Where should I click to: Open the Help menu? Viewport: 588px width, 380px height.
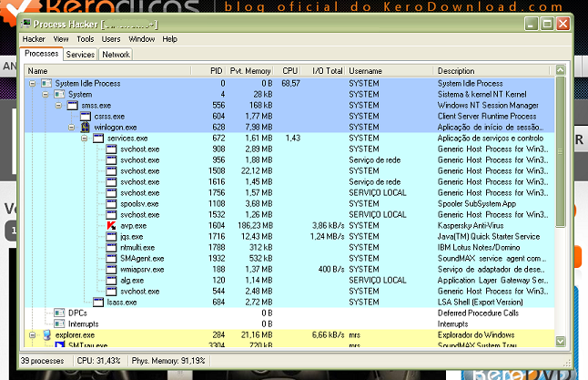(169, 39)
